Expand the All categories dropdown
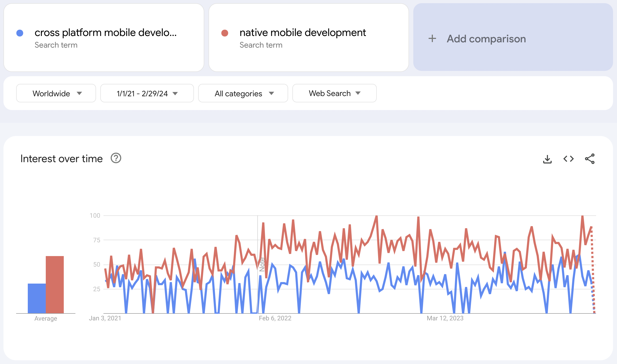 coord(243,93)
